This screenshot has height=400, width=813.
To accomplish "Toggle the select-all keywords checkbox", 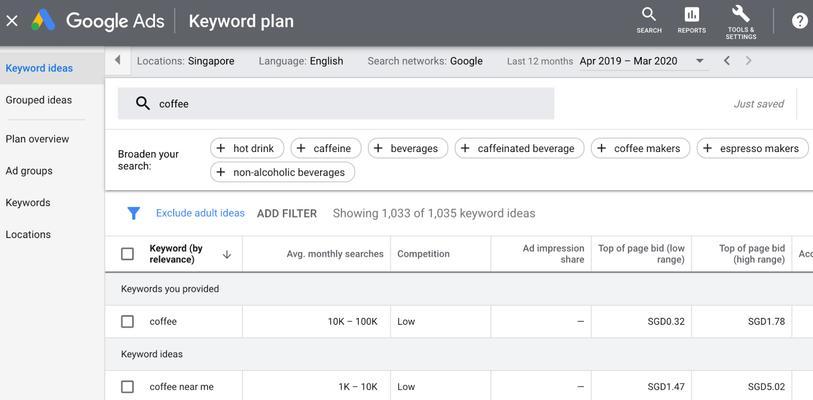I will 127,254.
